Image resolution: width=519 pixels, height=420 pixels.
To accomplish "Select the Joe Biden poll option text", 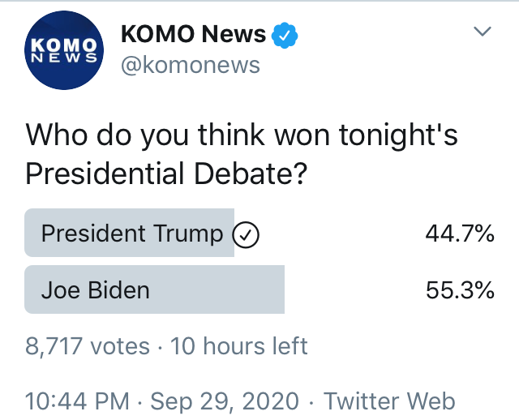I will pos(95,289).
